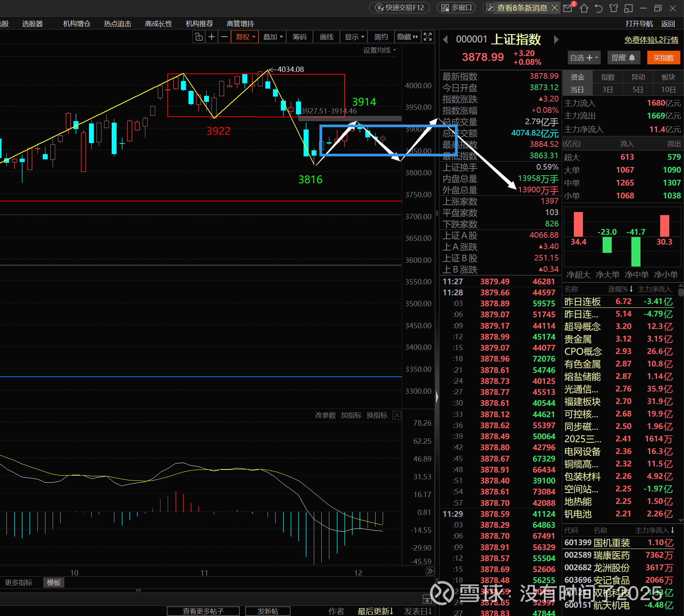Click 换指标 to change indicator

pyautogui.click(x=377, y=415)
